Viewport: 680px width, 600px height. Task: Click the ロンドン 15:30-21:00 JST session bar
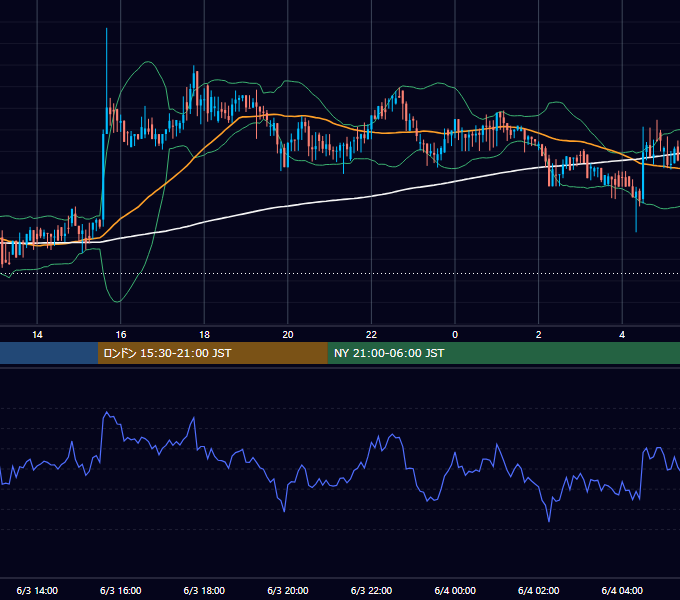click(x=212, y=353)
